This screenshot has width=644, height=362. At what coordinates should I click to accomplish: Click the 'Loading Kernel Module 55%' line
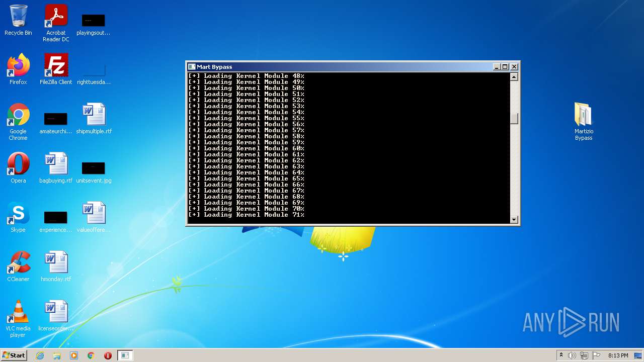246,118
